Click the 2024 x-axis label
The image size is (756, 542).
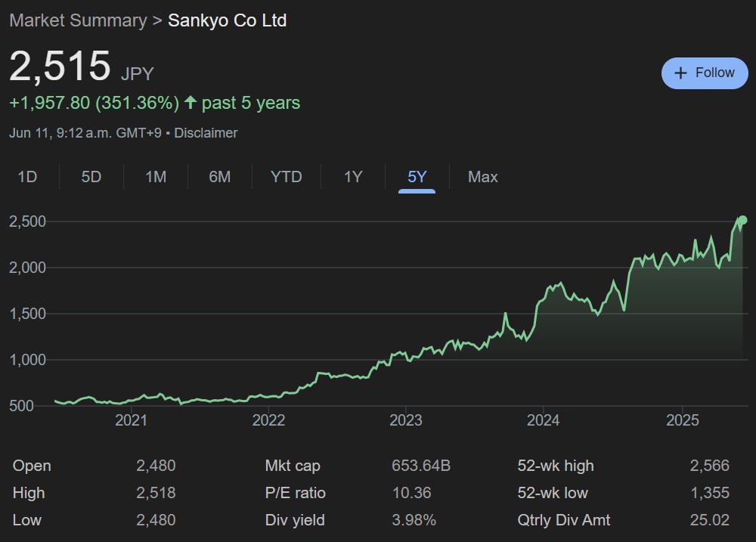544,420
